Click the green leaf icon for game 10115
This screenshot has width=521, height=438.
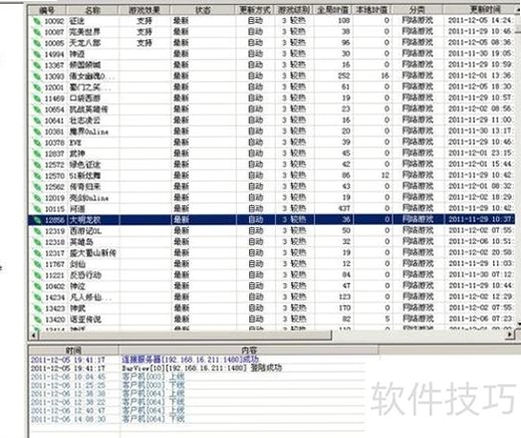pyautogui.click(x=36, y=209)
